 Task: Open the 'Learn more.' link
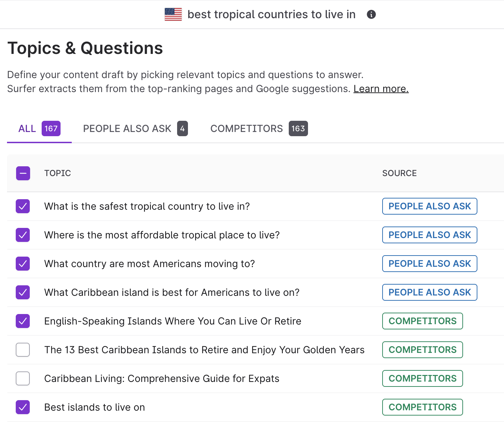(x=381, y=89)
